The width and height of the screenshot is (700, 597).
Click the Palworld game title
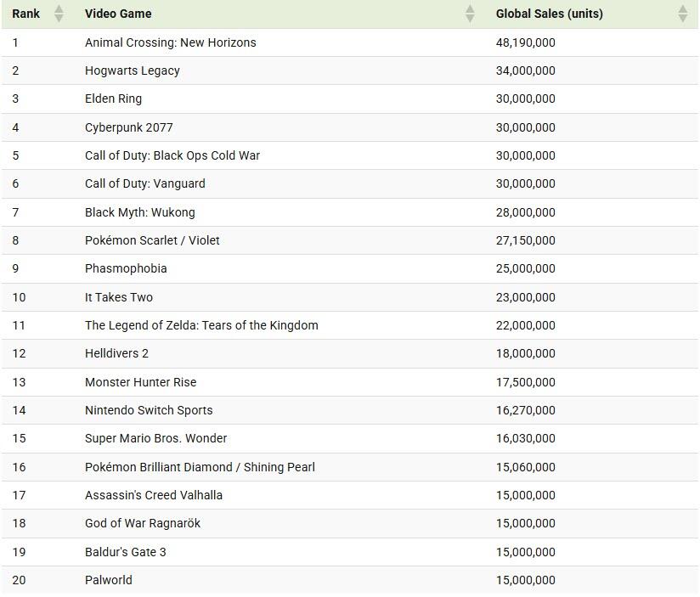[108, 580]
